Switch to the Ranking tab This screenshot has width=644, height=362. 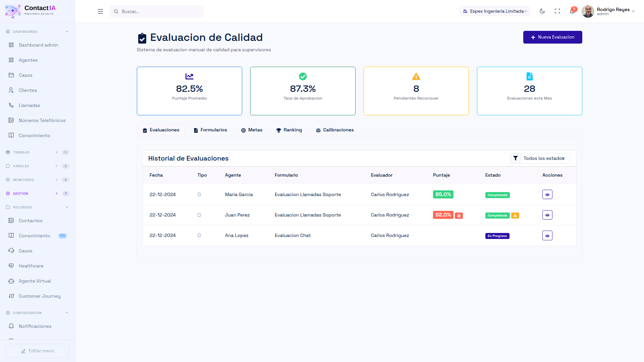tap(289, 130)
